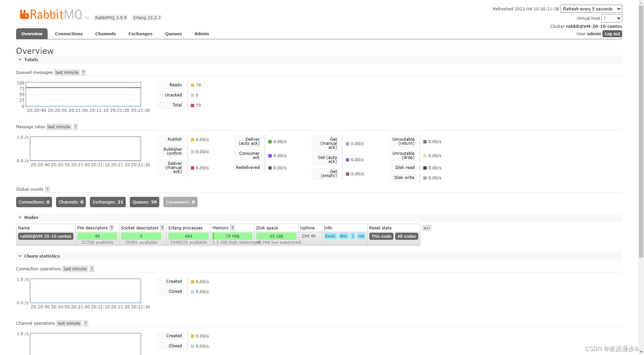Click the 1 info tag
The width and height of the screenshot is (644, 355).
pos(353,236)
